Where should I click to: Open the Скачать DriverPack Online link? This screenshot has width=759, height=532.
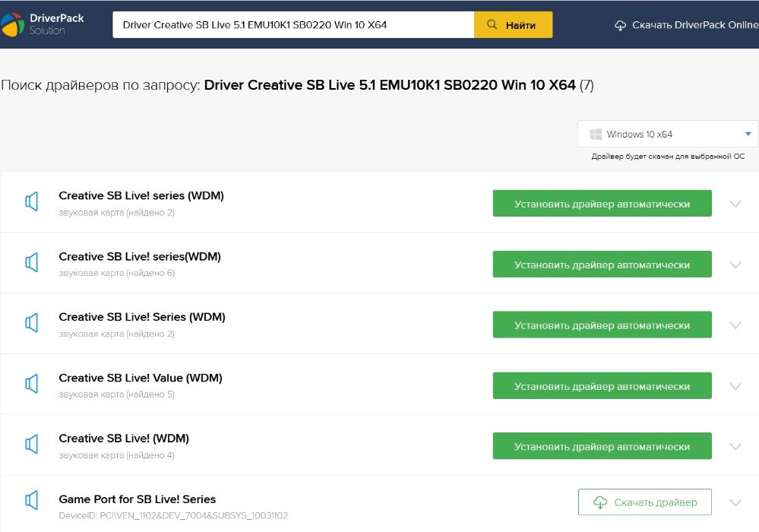point(694,25)
